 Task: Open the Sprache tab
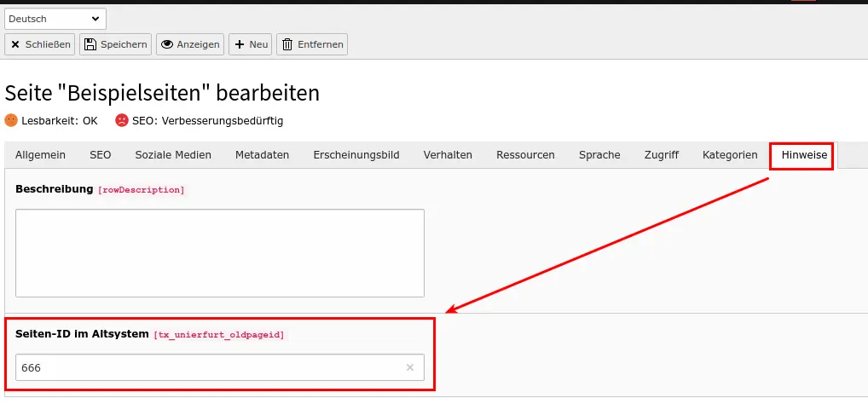point(599,155)
